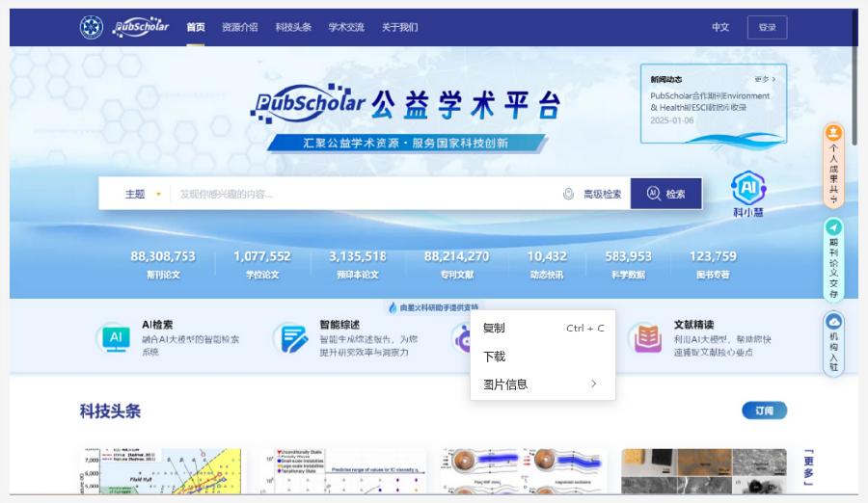Image resolution: width=868 pixels, height=503 pixels.
Task: Open 期刊论文交存 from the side panel
Action: 834,258
